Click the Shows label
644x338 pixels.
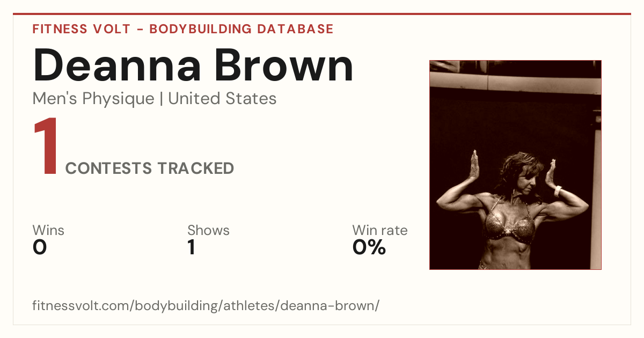[x=208, y=231]
